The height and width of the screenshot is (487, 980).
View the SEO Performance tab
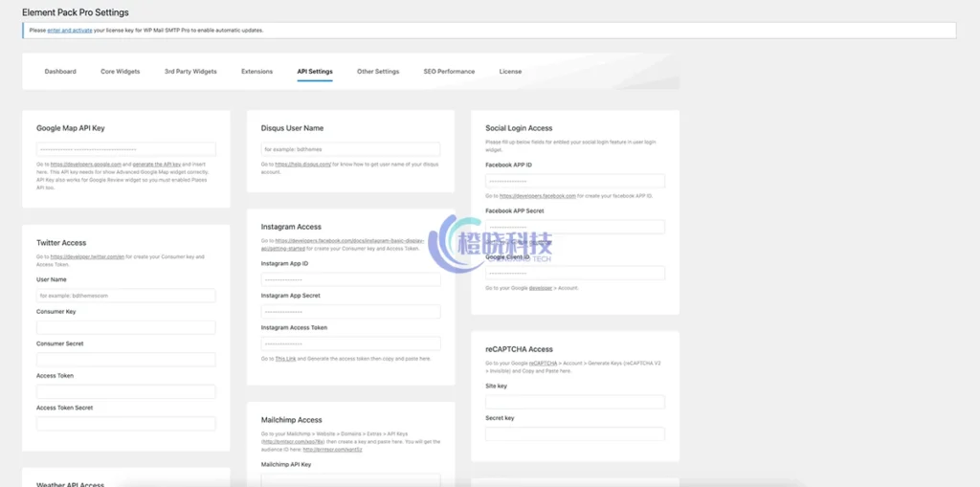449,72
